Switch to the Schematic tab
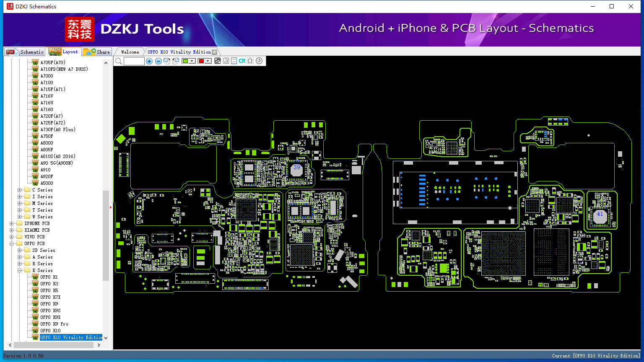The image size is (644, 362). pyautogui.click(x=25, y=52)
